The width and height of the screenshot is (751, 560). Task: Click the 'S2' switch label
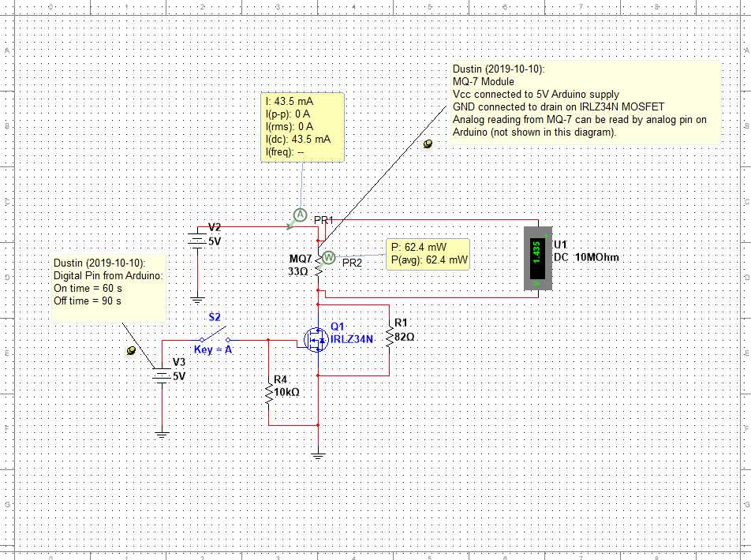coord(215,317)
